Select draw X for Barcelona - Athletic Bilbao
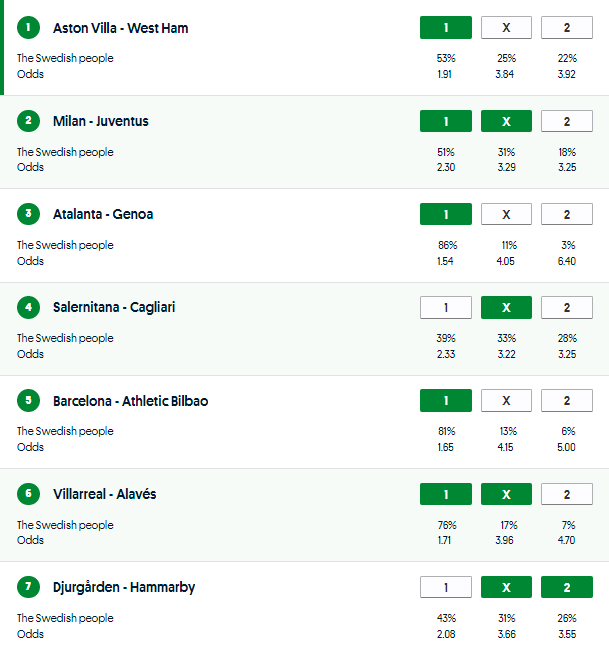 [506, 401]
